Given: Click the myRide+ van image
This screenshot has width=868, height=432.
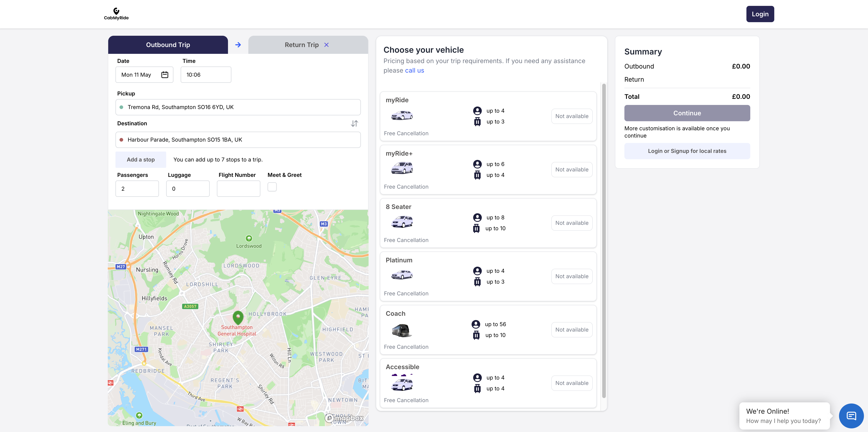Looking at the screenshot, I should click(402, 168).
